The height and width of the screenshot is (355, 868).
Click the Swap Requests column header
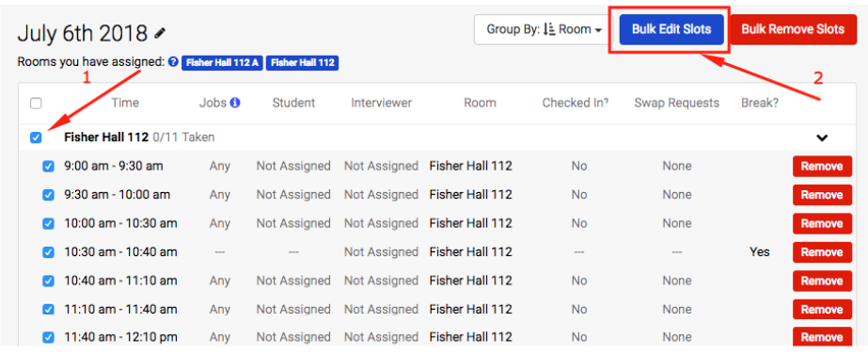pos(676,103)
